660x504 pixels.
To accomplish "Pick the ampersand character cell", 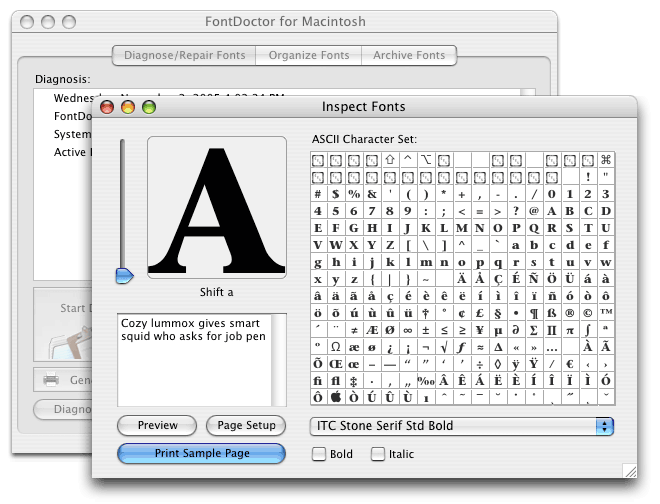I will coord(372,194).
